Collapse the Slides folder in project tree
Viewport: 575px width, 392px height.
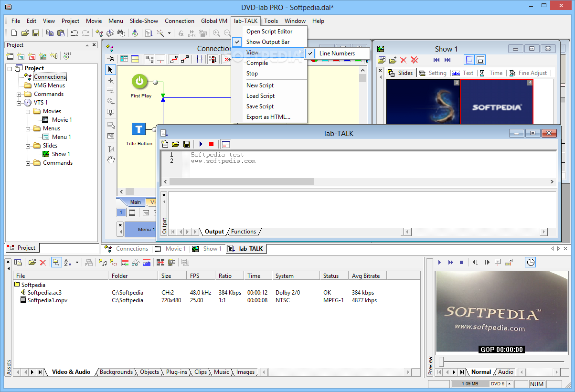tap(28, 146)
